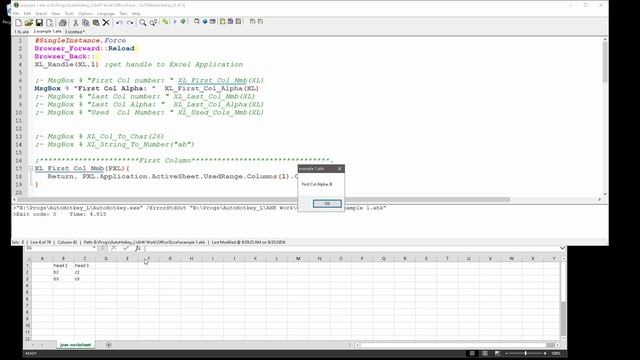Click the Undo arrow icon

[x=119, y=22]
